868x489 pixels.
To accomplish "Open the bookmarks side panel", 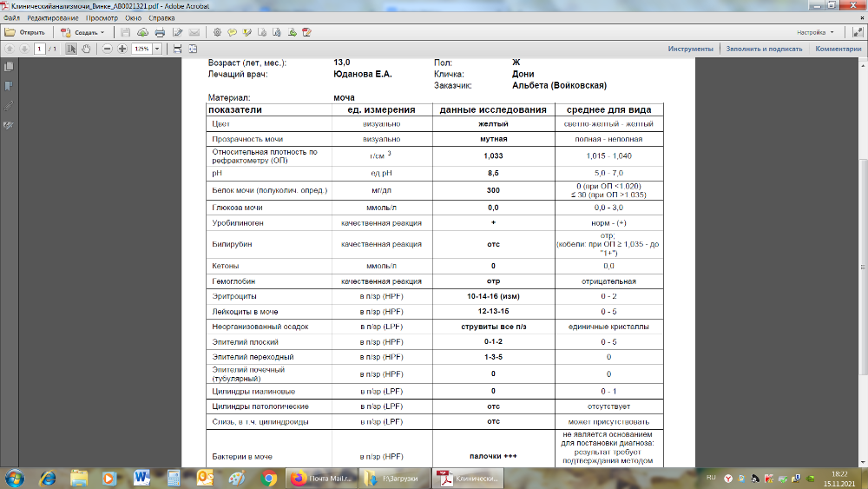I will tap(9, 86).
